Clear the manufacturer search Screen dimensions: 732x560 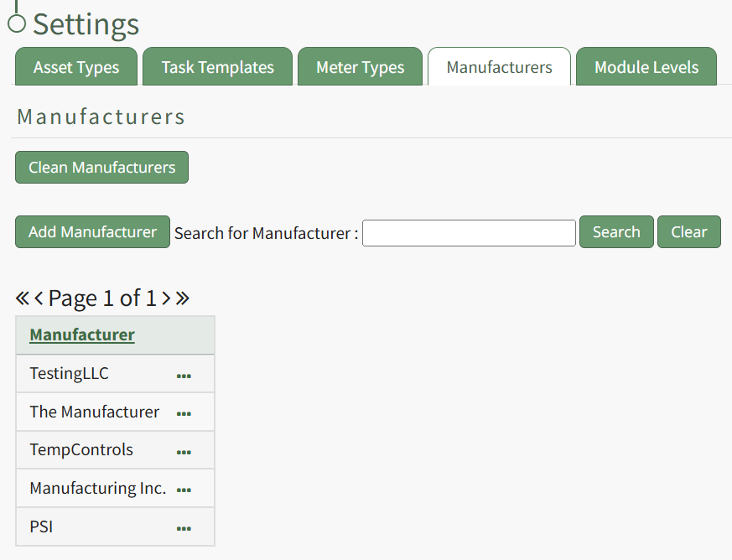pyautogui.click(x=688, y=232)
